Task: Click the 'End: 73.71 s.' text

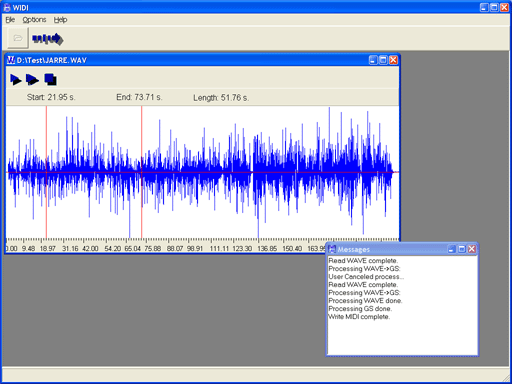Action: 139,97
